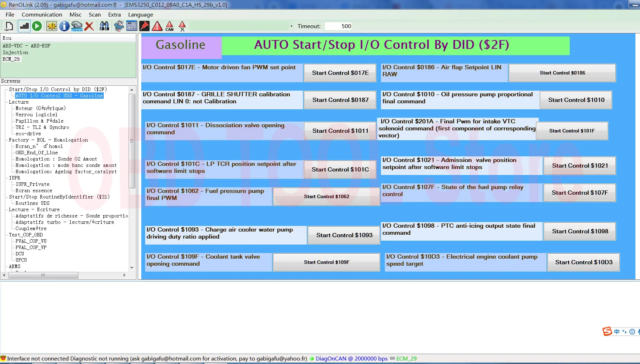Select Factory - EOL - Homologation node
The image size is (640, 364).
pyautogui.click(x=49, y=140)
